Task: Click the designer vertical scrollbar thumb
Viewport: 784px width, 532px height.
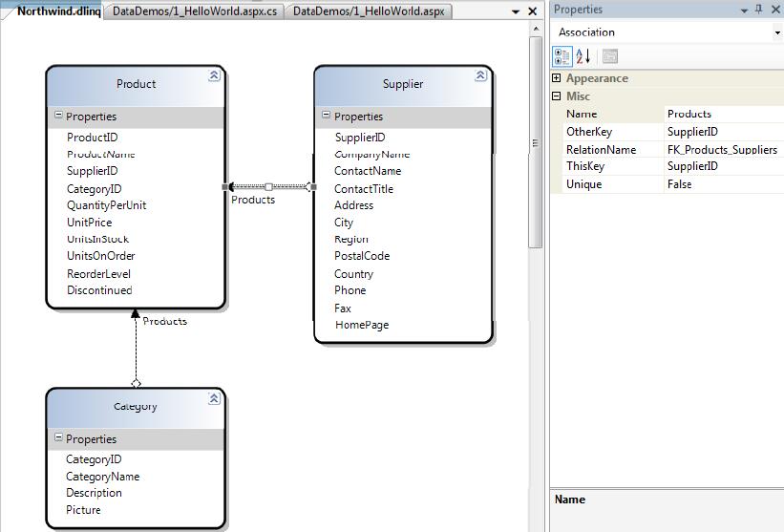Action: click(536, 142)
